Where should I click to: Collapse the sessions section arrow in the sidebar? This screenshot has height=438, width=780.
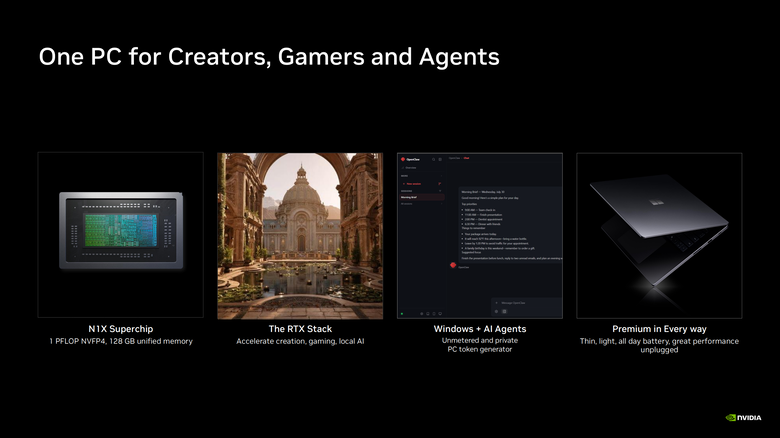click(440, 191)
